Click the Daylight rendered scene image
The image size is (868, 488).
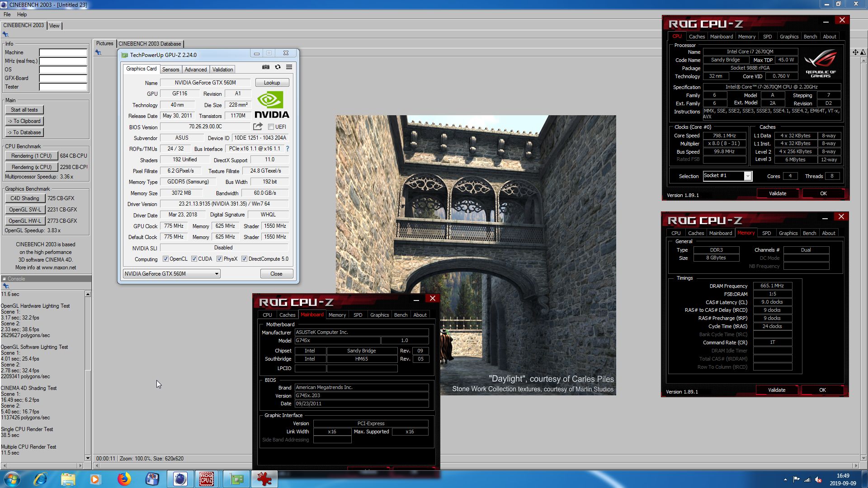click(476, 255)
